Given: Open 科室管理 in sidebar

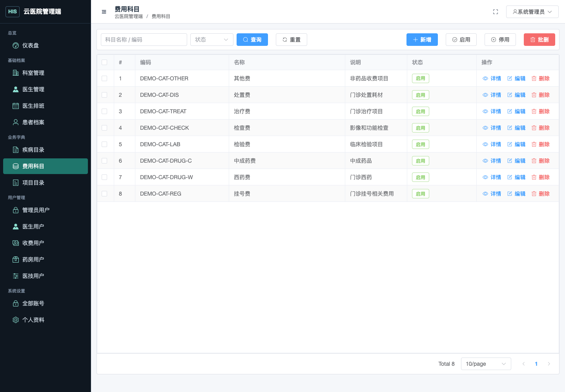Looking at the screenshot, I should tap(46, 73).
